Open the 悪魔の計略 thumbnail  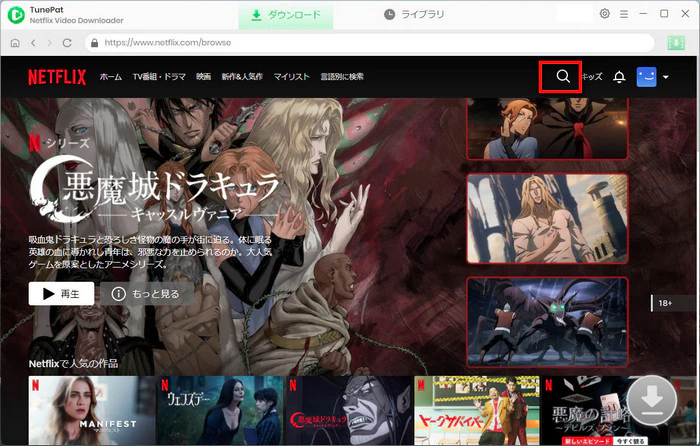(x=605, y=410)
